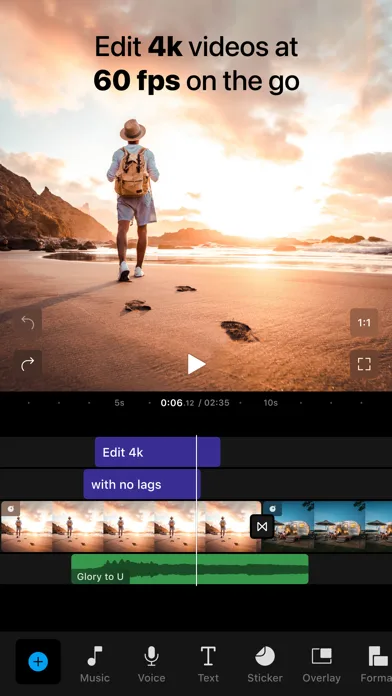The image size is (392, 696).
Task: Click the white playhead line
Action: [196, 510]
